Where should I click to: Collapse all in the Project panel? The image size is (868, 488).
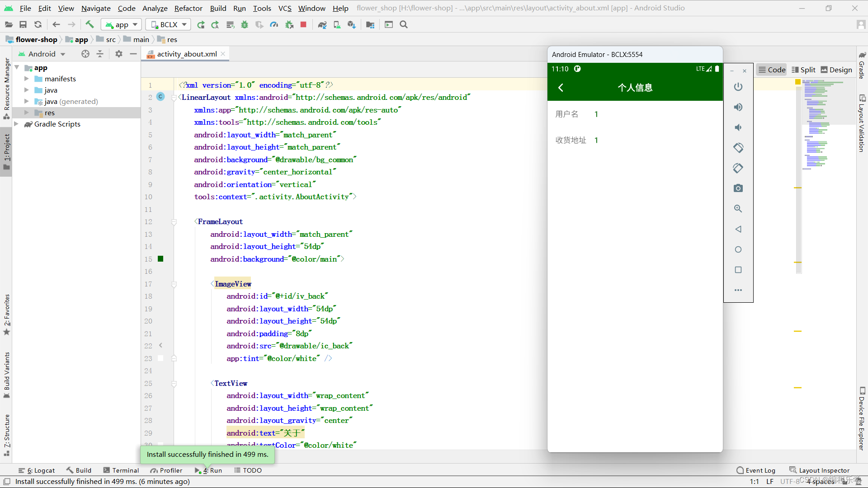pyautogui.click(x=100, y=54)
